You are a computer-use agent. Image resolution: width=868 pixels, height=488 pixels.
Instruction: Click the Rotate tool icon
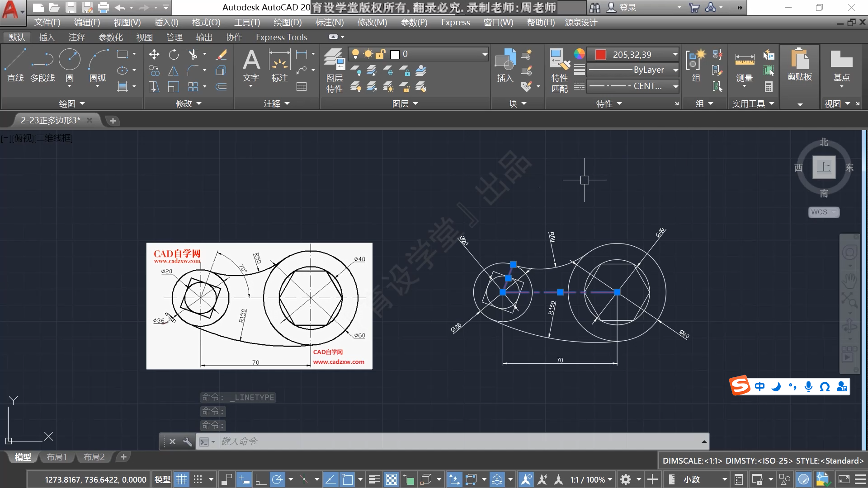174,55
